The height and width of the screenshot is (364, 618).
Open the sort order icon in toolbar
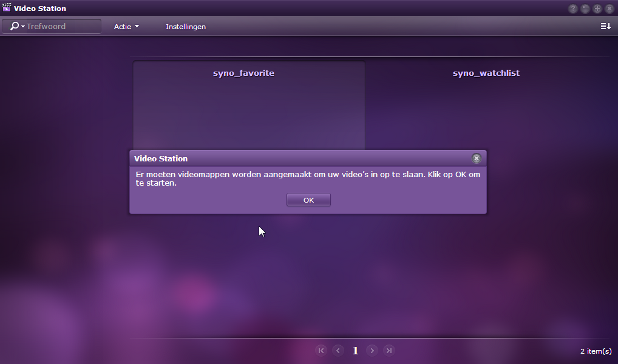click(x=605, y=26)
